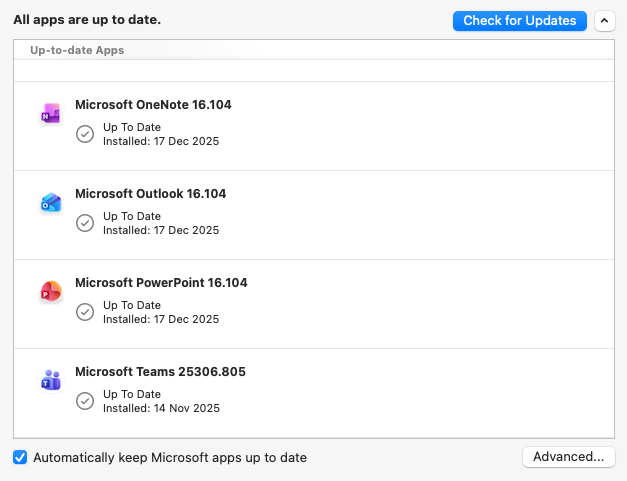Click Outlook's up-to-date checkmark icon
The width and height of the screenshot is (627, 481).
(x=85, y=223)
